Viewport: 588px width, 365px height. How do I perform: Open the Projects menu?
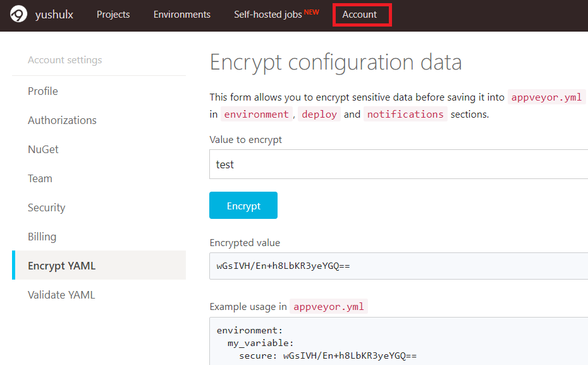coord(113,15)
